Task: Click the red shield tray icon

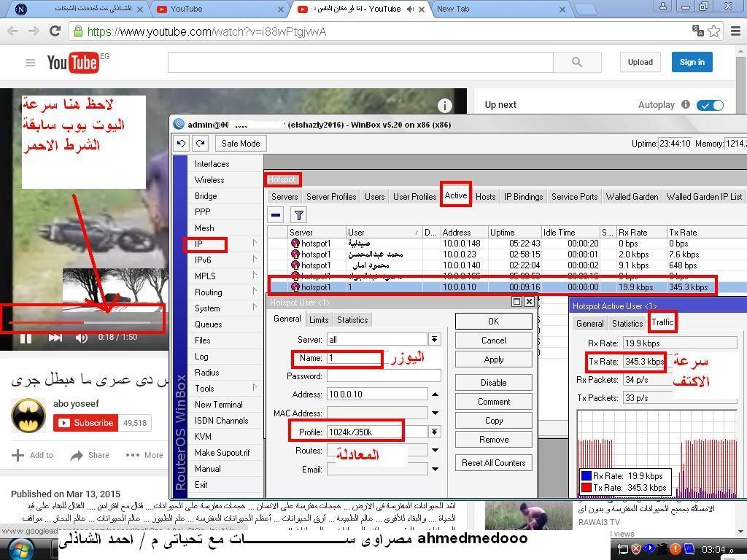Action: [635, 549]
